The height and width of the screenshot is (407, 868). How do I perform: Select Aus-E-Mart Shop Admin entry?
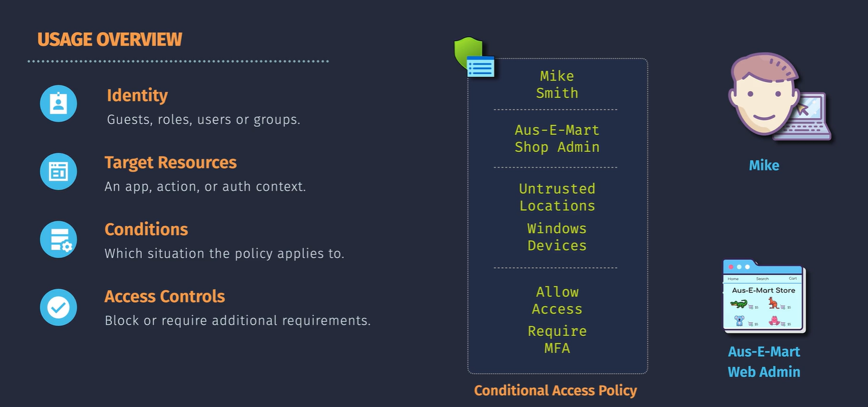[557, 138]
